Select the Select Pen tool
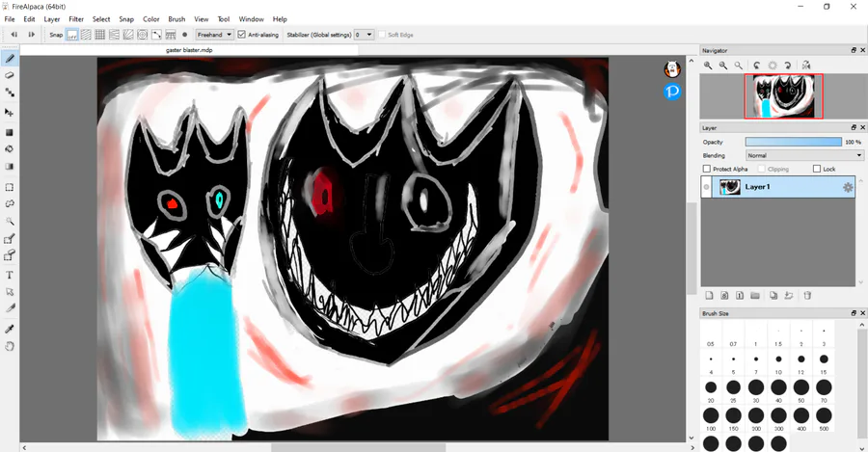Image resolution: width=868 pixels, height=452 pixels. pos(10,239)
